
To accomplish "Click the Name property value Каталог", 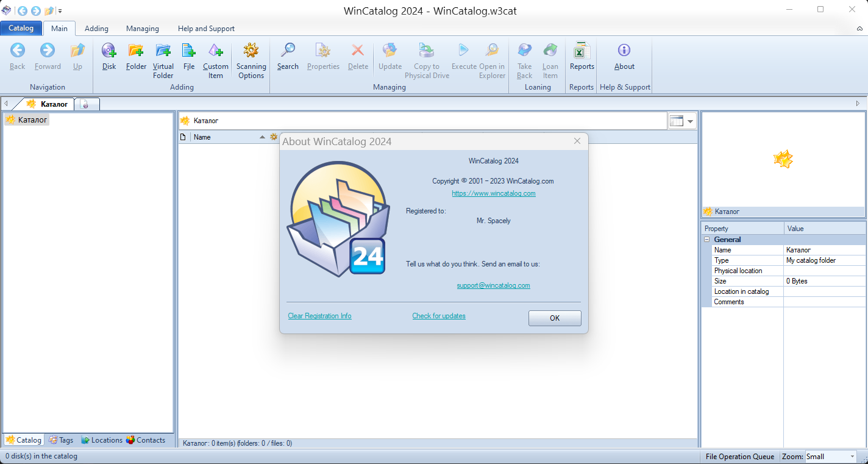I will click(x=825, y=250).
